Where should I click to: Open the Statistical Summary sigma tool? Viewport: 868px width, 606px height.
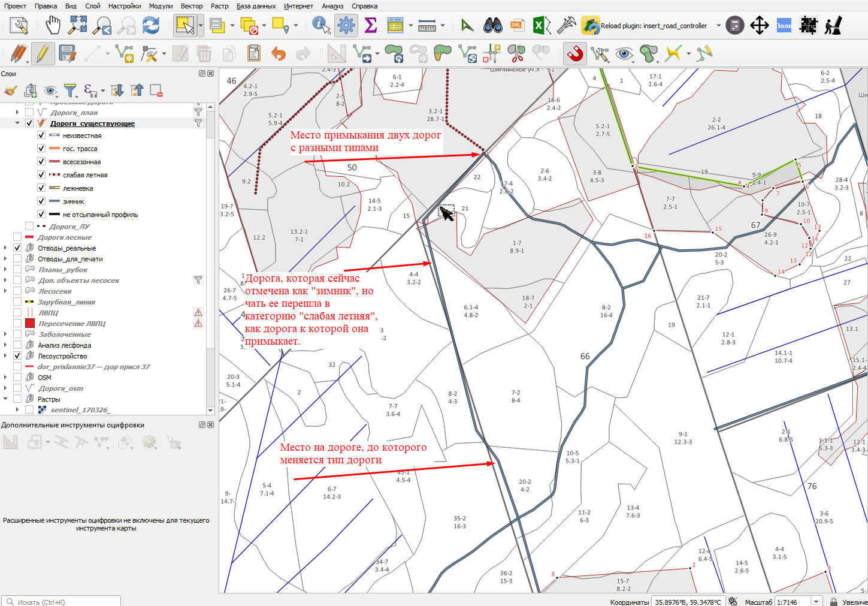[371, 26]
